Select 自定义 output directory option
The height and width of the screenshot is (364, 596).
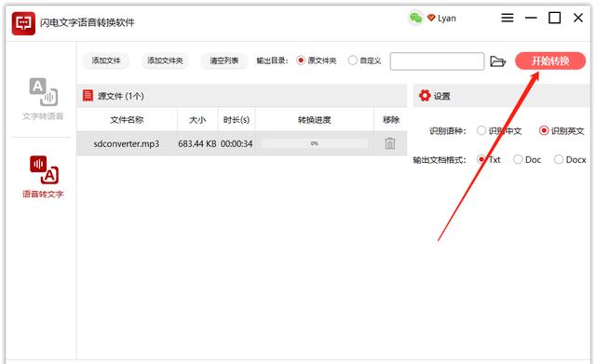pos(364,61)
